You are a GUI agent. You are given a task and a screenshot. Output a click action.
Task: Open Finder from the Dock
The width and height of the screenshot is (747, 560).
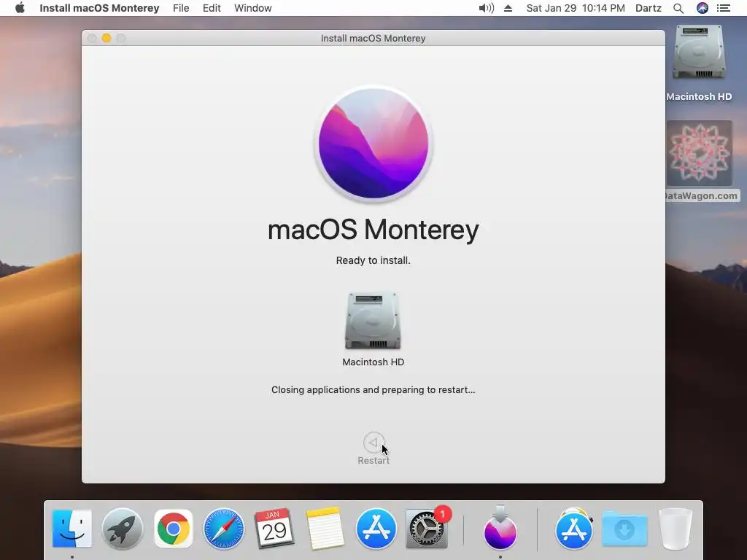[x=72, y=529]
